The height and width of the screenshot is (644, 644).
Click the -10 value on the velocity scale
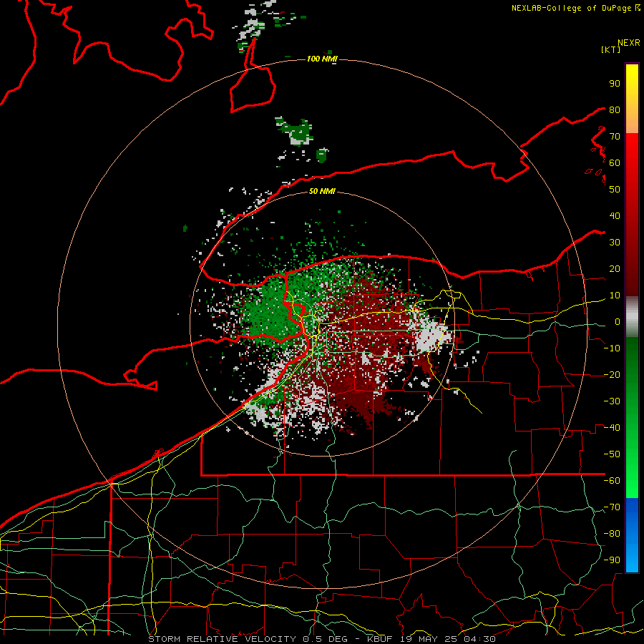(612, 348)
